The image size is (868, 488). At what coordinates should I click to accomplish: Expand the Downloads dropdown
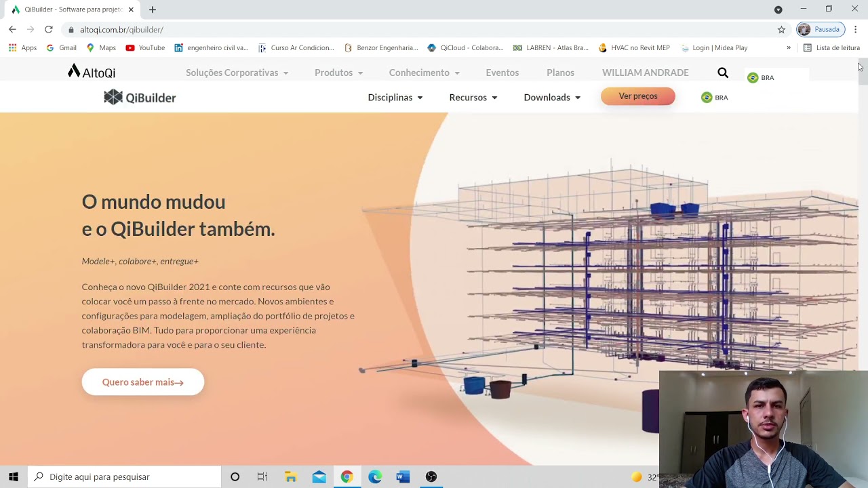[x=552, y=98]
